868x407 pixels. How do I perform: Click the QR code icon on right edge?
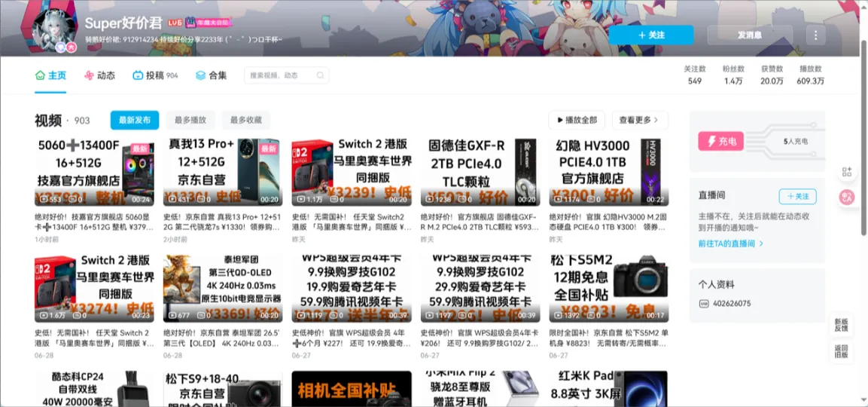846,172
